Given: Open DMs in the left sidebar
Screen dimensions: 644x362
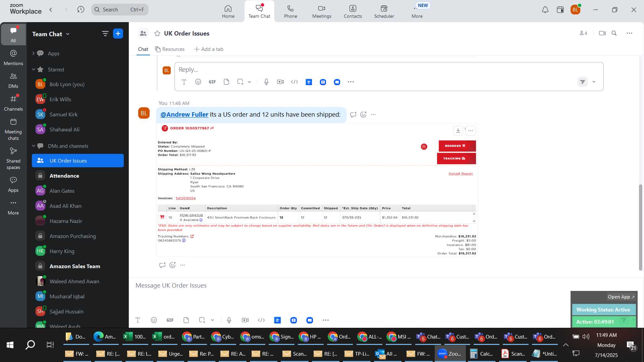Looking at the screenshot, I should point(13,80).
